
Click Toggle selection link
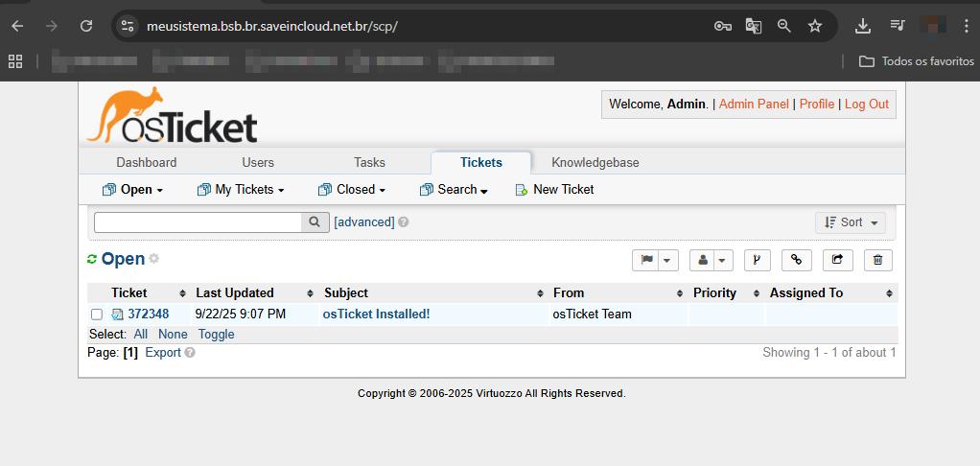pos(216,335)
